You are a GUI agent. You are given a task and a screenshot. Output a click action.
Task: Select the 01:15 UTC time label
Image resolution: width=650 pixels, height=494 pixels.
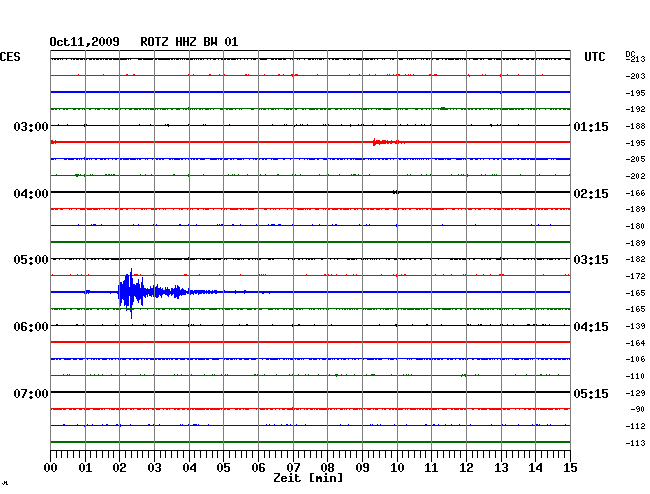[x=591, y=127]
